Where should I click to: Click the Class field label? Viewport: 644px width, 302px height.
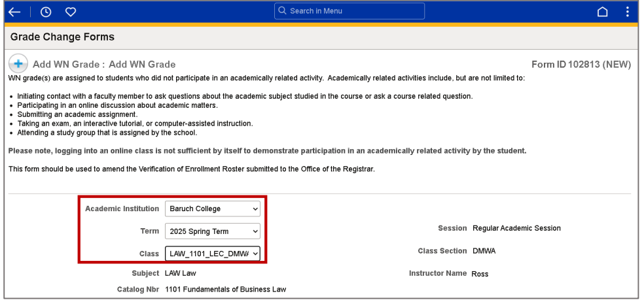point(149,254)
